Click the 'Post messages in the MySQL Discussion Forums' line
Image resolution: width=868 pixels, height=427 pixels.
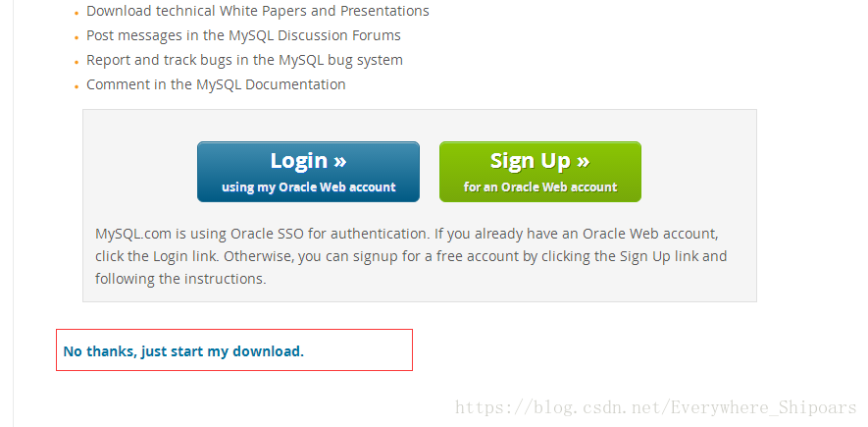243,35
